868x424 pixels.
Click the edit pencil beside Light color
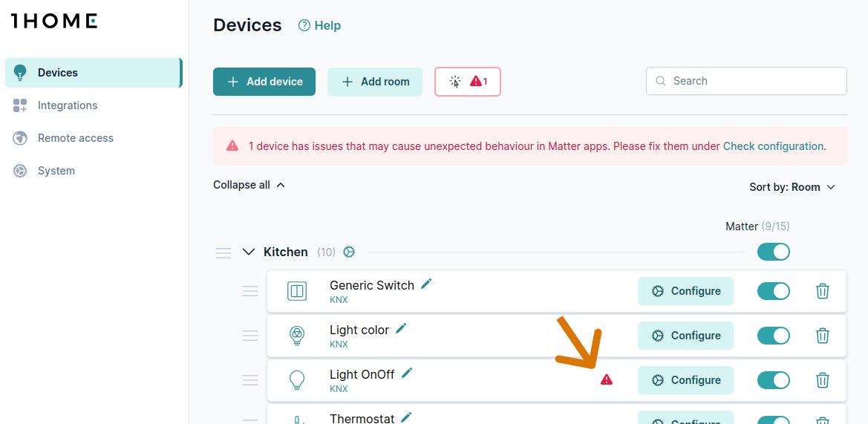(x=401, y=328)
